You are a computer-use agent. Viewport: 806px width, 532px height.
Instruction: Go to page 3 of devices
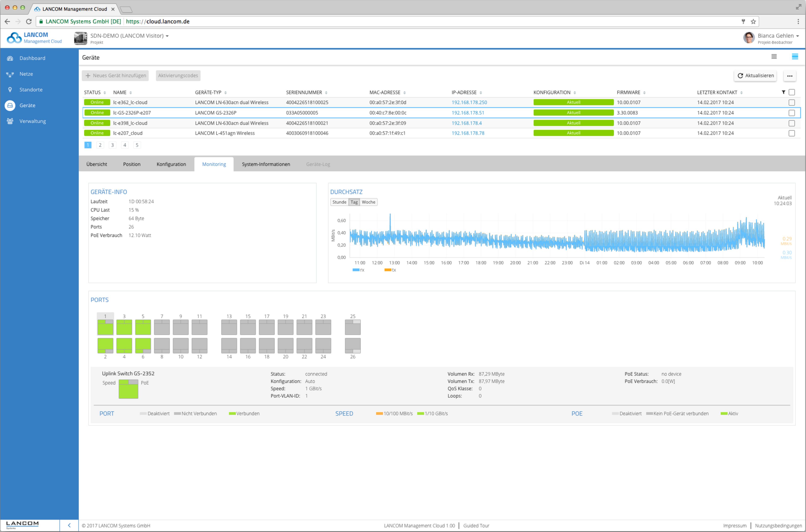(112, 145)
